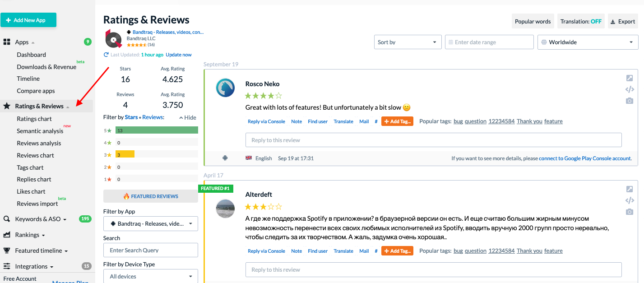This screenshot has width=644, height=283.
Task: Click connect to Google Play Console account link
Action: tap(585, 158)
